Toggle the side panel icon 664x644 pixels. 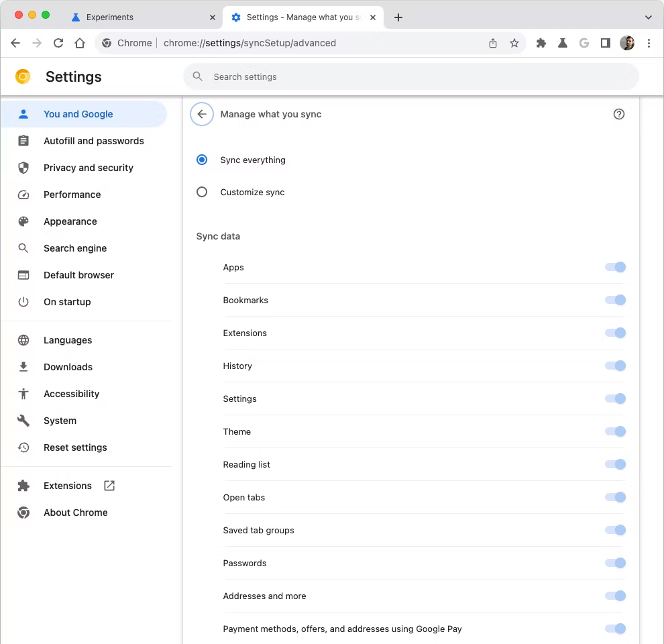tap(606, 43)
